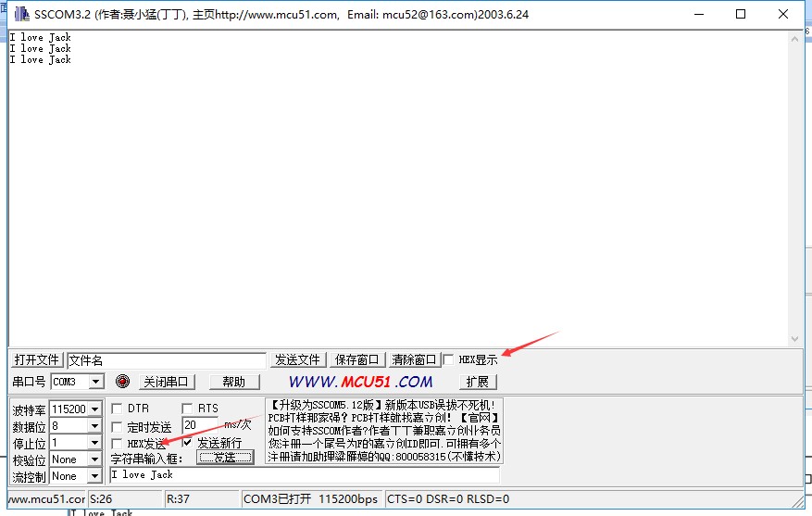Click the 文件名 file name field
This screenshot has width=812, height=516.
click(167, 360)
